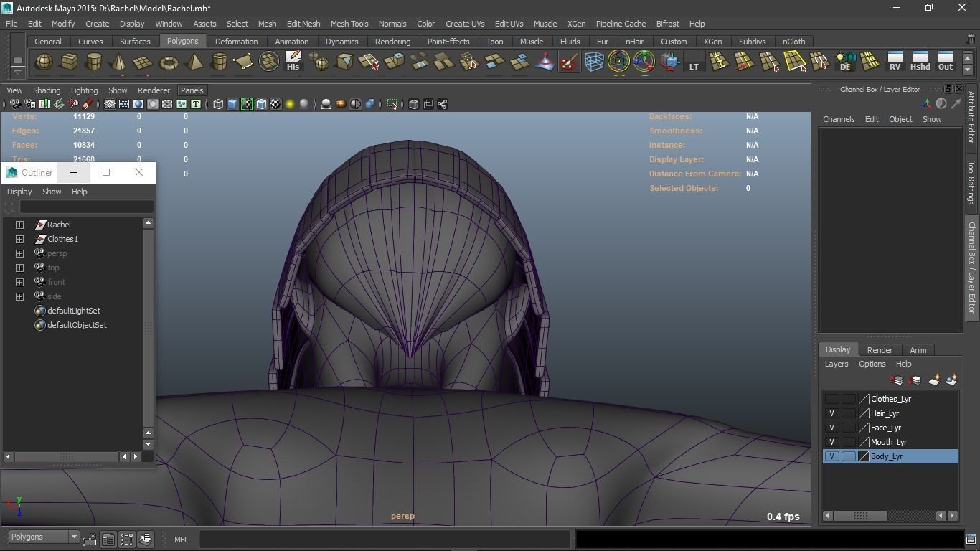Hide the Hair_Lyr layer

(x=831, y=413)
